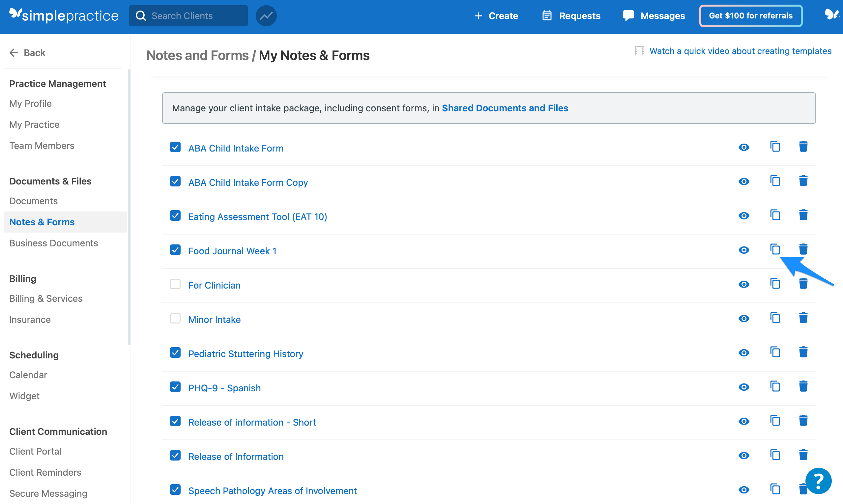This screenshot has width=843, height=504.
Task: Uncheck Release of information - Short checkbox
Action: tap(175, 422)
